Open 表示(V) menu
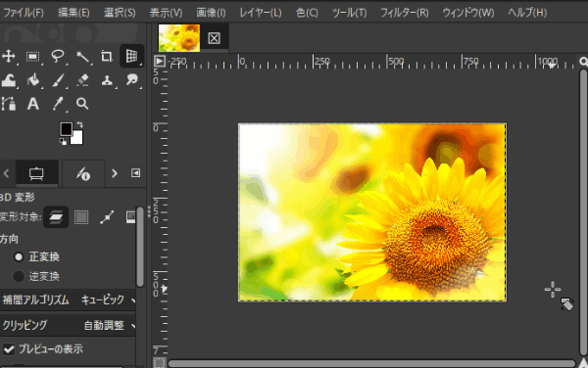 click(166, 13)
